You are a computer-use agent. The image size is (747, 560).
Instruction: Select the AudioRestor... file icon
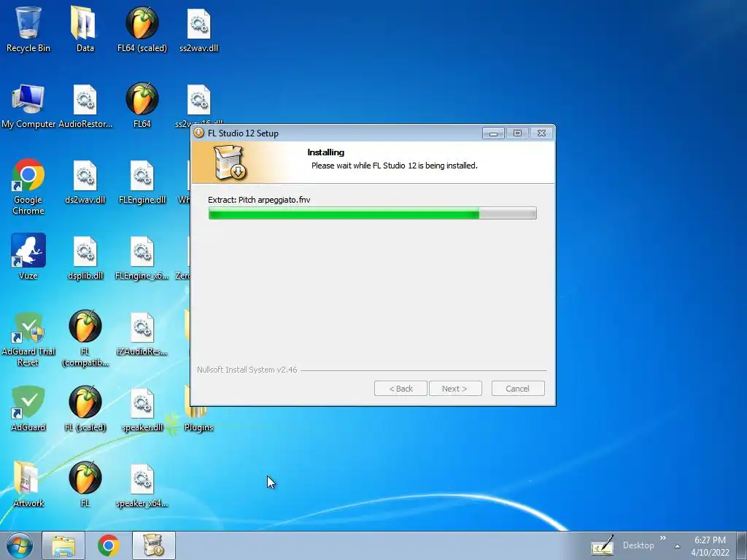click(x=85, y=105)
